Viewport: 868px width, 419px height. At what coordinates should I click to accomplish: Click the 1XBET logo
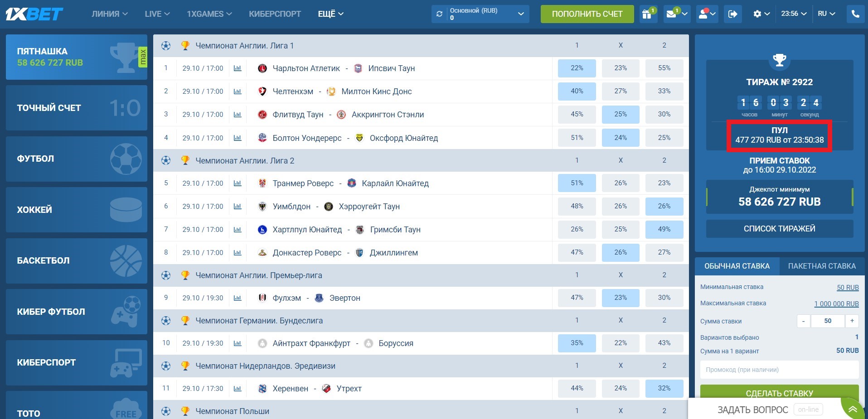[34, 14]
